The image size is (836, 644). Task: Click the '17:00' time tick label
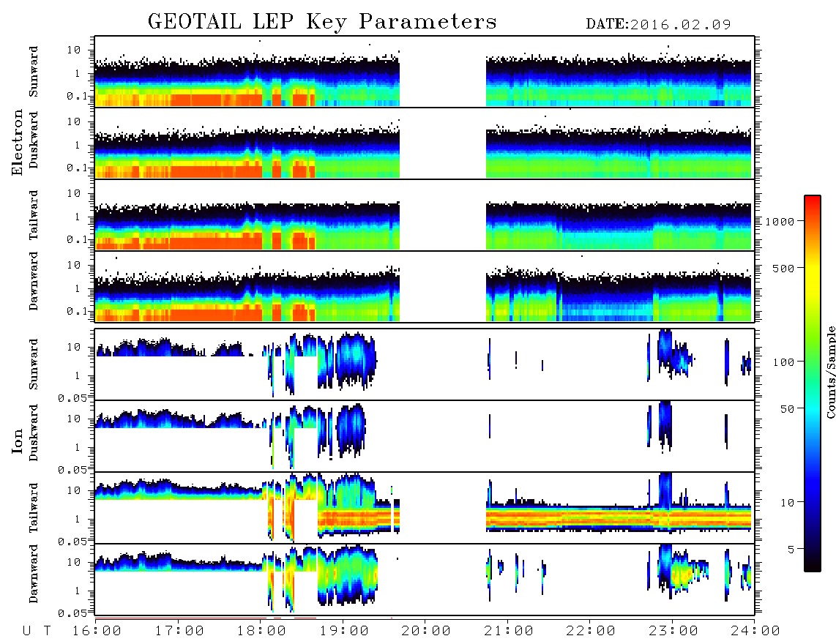point(179,632)
